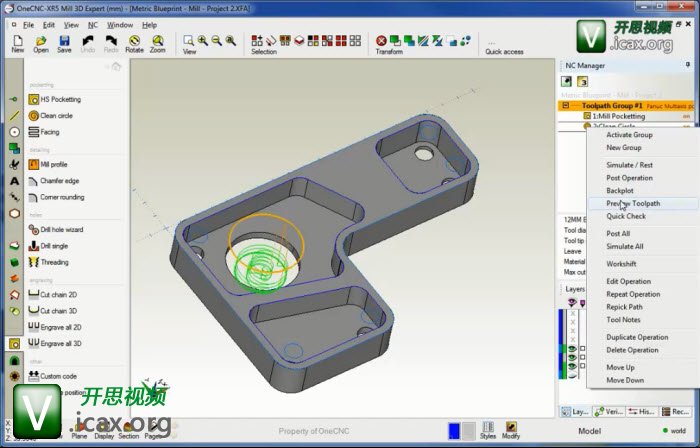Viewport: 700px width, 448px height.
Task: Toggle the eye icon in Layers header
Action: point(572,303)
